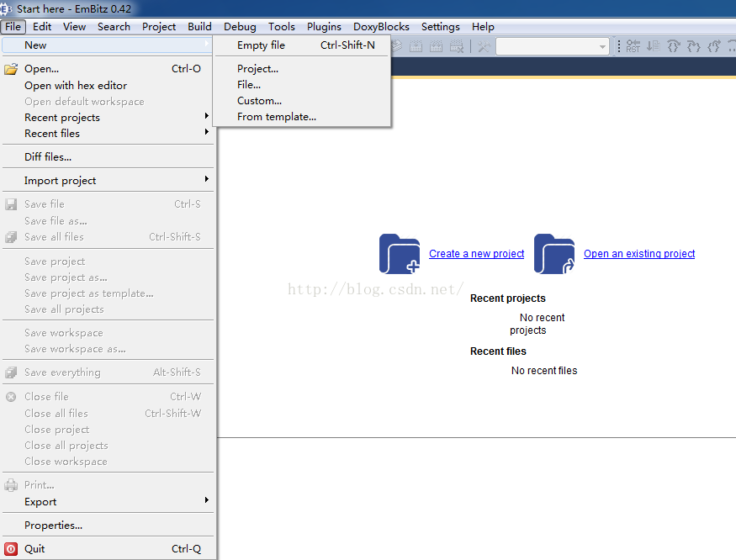
Task: Select Properties... menu entry
Action: click(x=107, y=526)
